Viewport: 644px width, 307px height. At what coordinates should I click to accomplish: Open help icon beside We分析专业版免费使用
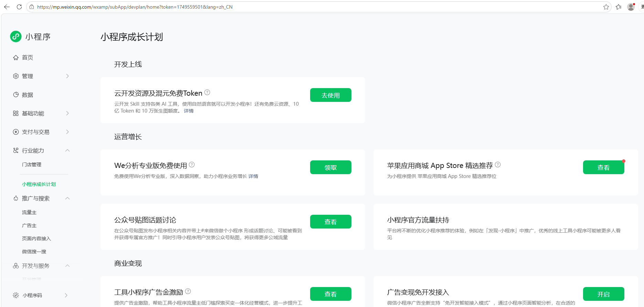pyautogui.click(x=192, y=165)
